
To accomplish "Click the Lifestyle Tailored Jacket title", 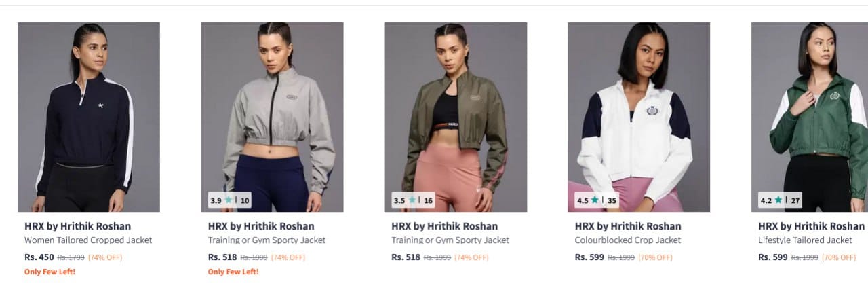I will pyautogui.click(x=805, y=240).
